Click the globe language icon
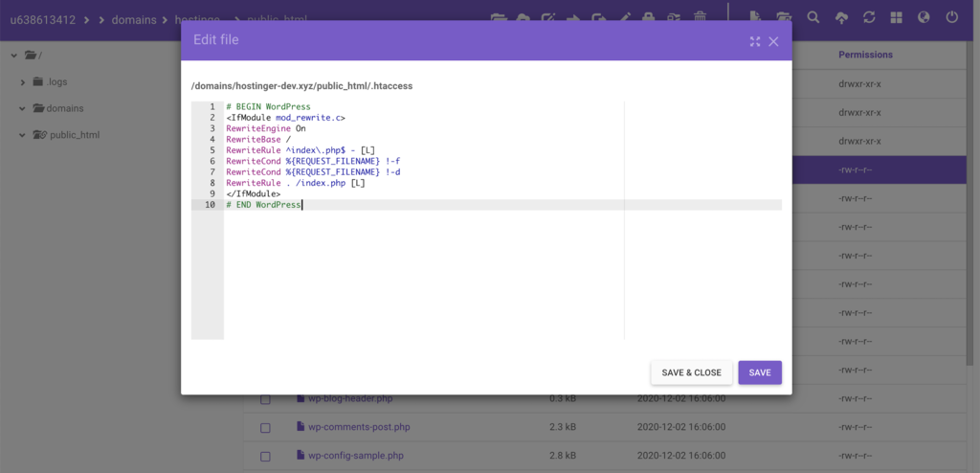The width and height of the screenshot is (980, 473). tap(924, 17)
